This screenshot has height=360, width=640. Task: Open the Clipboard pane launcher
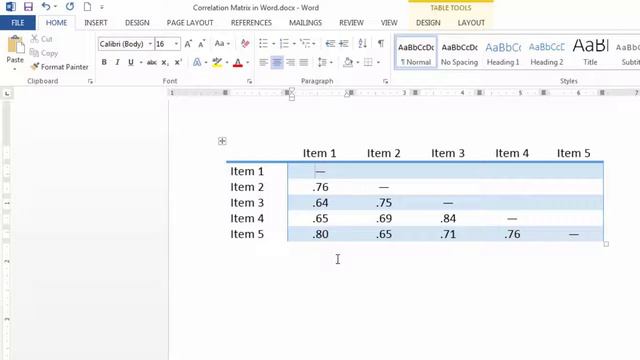point(90,82)
